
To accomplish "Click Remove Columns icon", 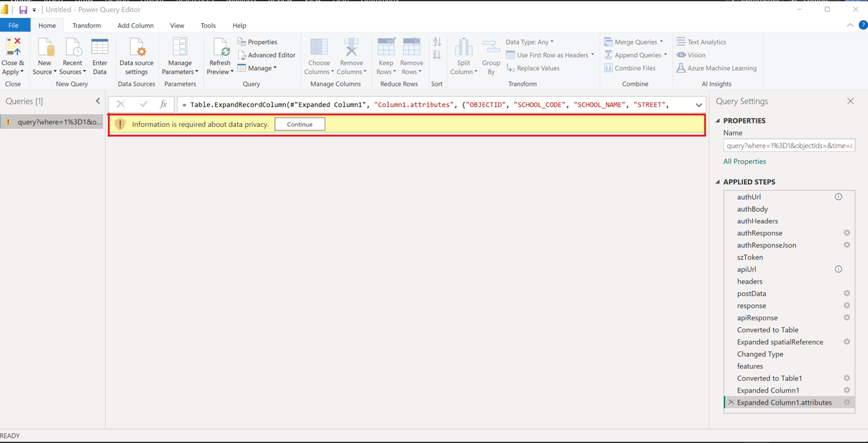I will pos(351,47).
